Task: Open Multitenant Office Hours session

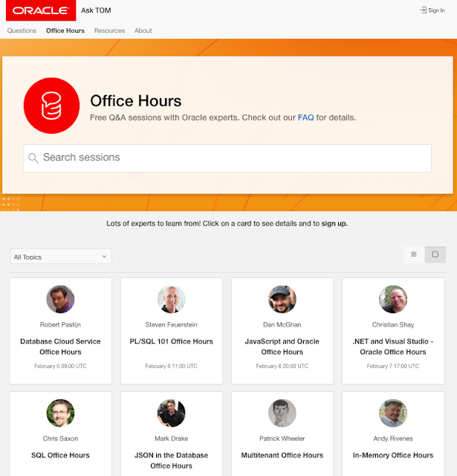Action: [x=282, y=455]
